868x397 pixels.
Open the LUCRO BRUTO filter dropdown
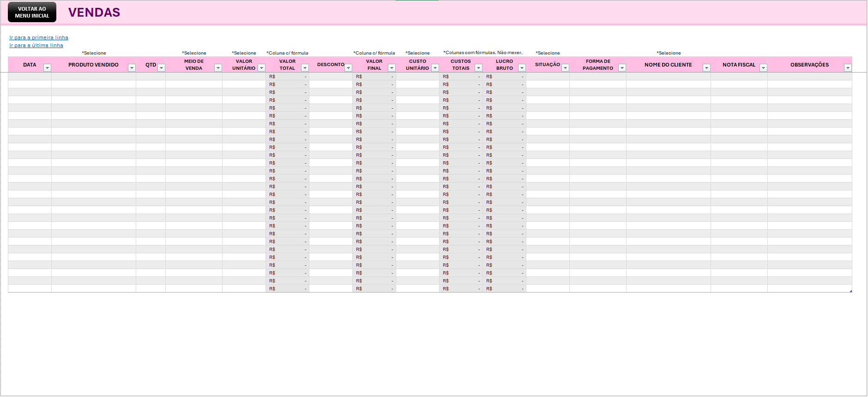(522, 68)
